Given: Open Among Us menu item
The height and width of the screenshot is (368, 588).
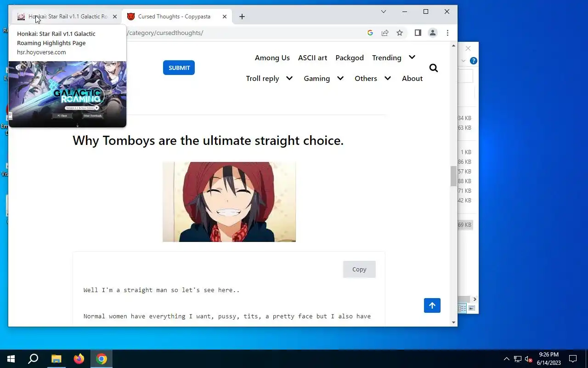Looking at the screenshot, I should [272, 57].
